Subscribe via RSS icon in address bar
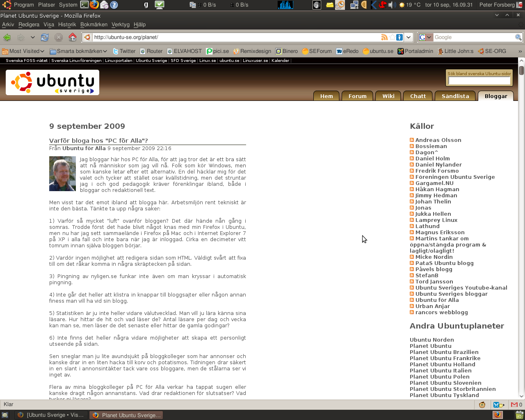This screenshot has height=420, width=525. coord(384,37)
